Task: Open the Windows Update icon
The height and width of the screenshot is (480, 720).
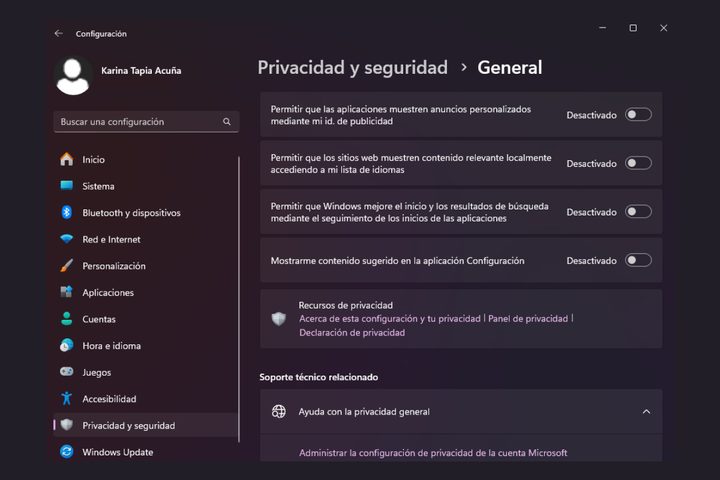Action: 67,452
